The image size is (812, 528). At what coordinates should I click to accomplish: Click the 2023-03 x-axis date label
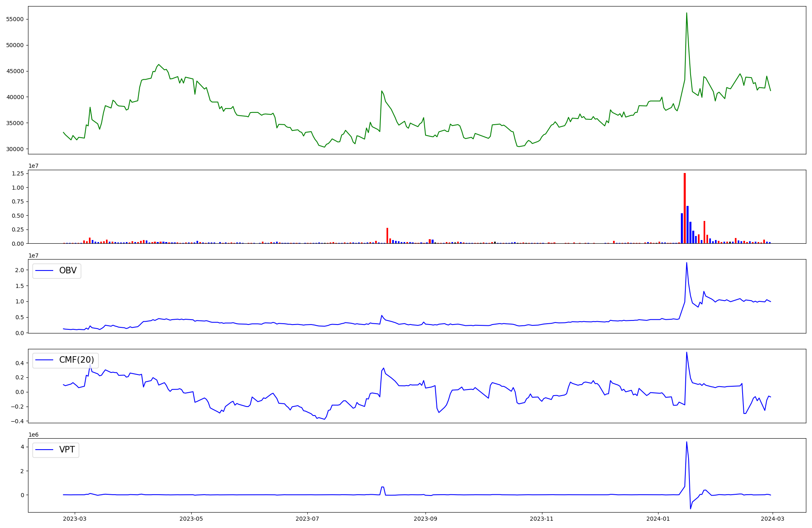[x=74, y=519]
